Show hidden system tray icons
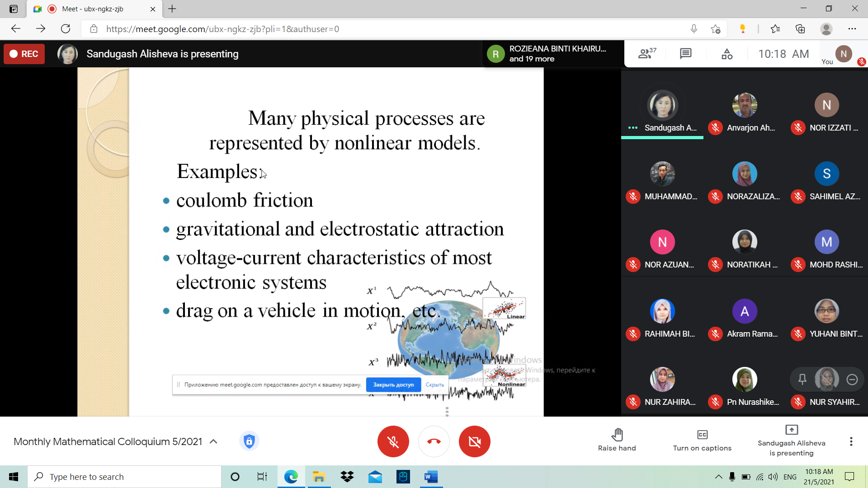Image resolution: width=868 pixels, height=488 pixels. (x=718, y=477)
